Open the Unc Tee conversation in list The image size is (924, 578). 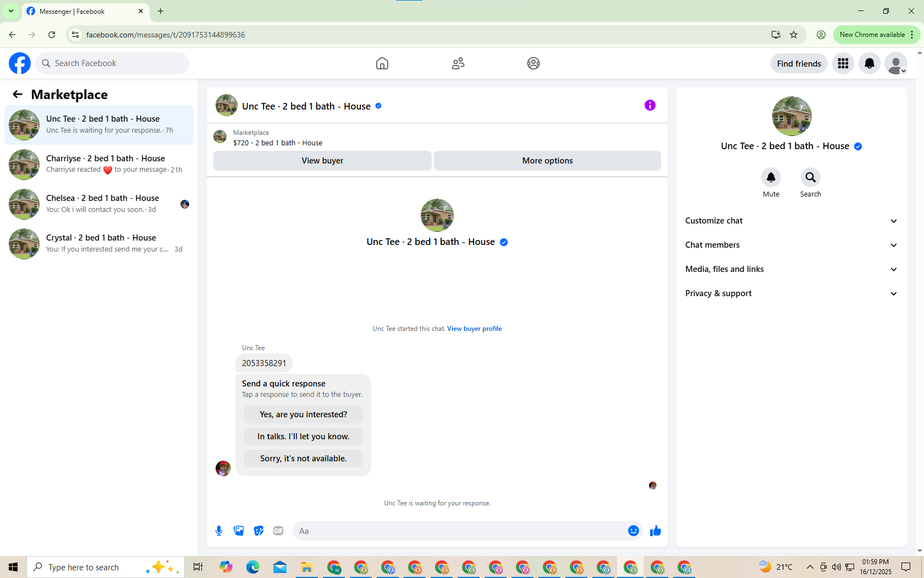(x=99, y=125)
